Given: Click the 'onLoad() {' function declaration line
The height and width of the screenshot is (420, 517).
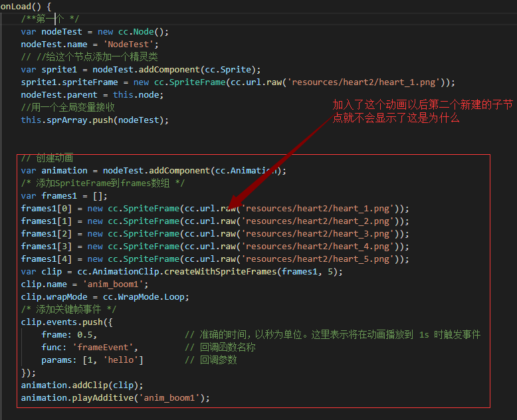Looking at the screenshot, I should (x=26, y=6).
